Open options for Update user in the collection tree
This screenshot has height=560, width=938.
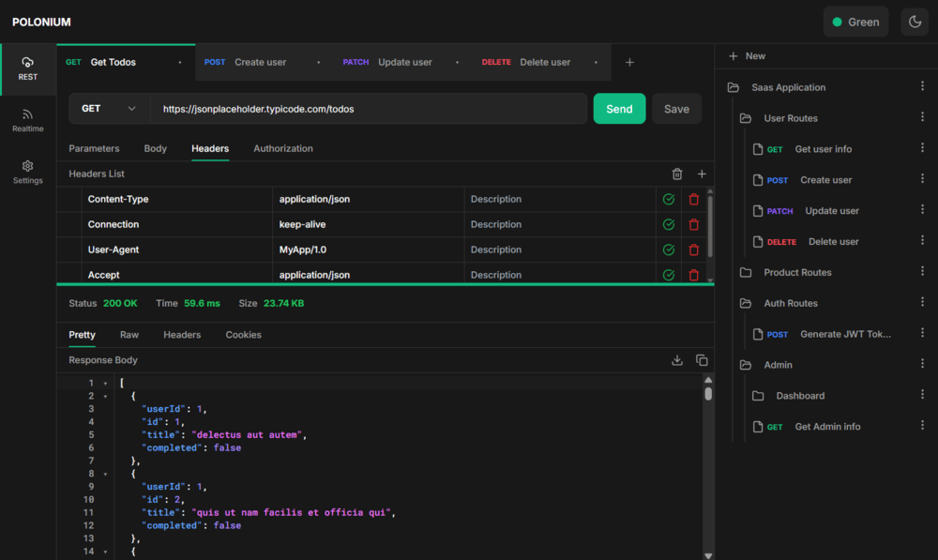tap(922, 209)
